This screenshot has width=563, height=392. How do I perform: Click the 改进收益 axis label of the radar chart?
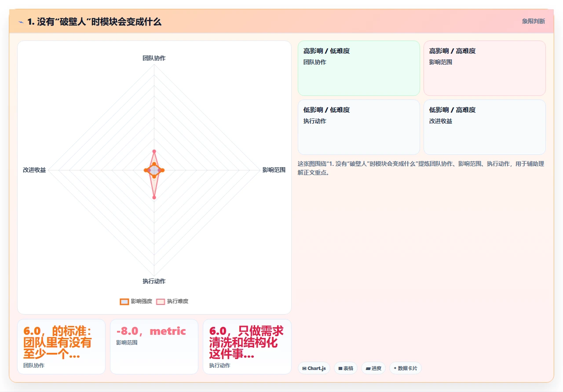[34, 170]
